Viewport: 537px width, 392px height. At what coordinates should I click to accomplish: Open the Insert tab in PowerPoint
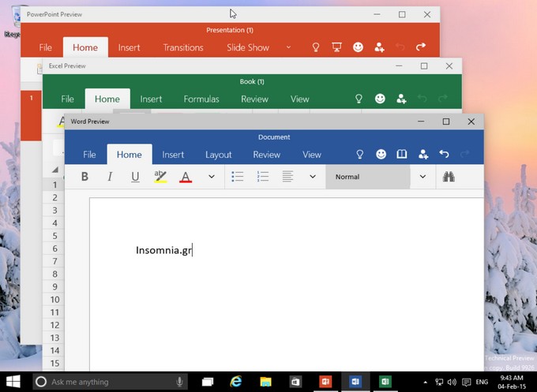(x=129, y=47)
